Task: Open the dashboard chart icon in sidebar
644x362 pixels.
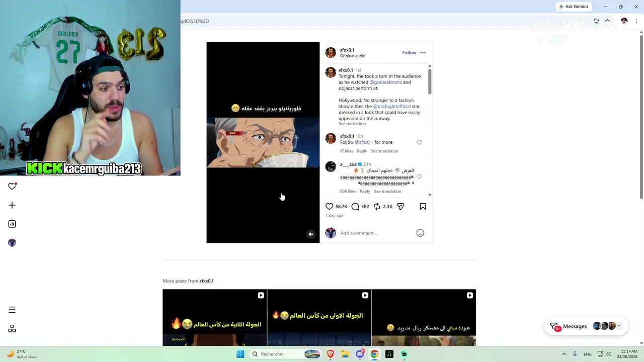Action: [12, 224]
